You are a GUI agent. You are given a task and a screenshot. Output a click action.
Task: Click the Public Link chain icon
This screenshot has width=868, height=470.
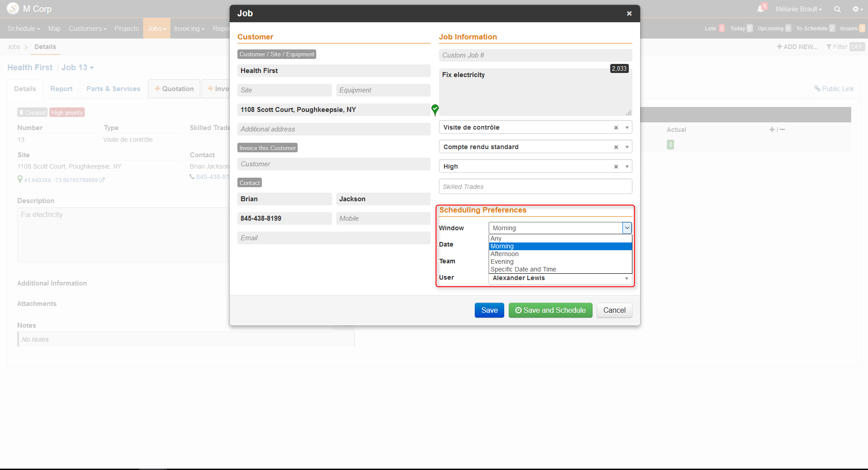[x=817, y=89]
